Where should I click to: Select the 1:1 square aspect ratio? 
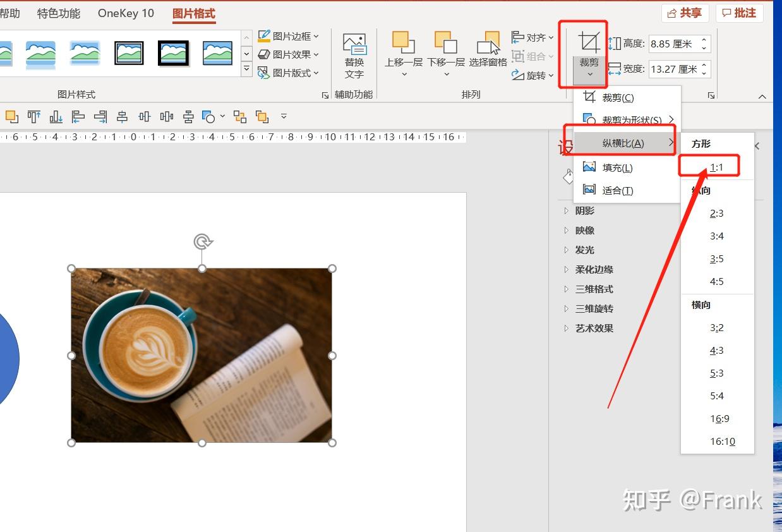[716, 167]
